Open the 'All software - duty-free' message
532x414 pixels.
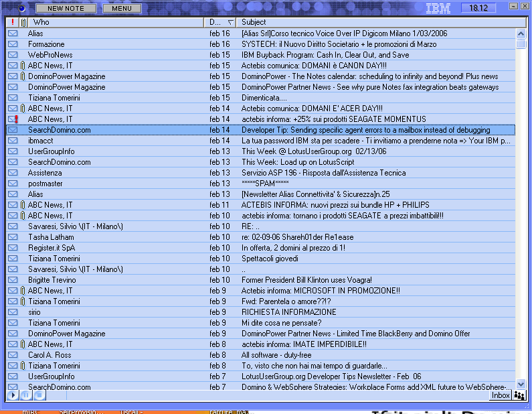(276, 355)
